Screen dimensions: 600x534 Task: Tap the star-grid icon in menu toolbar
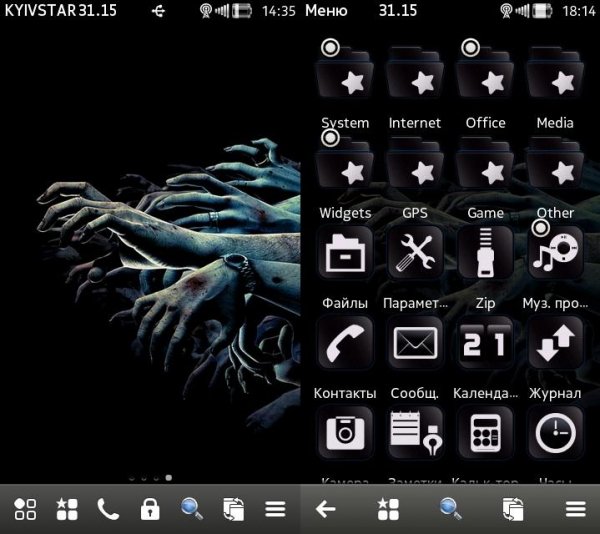[388, 509]
